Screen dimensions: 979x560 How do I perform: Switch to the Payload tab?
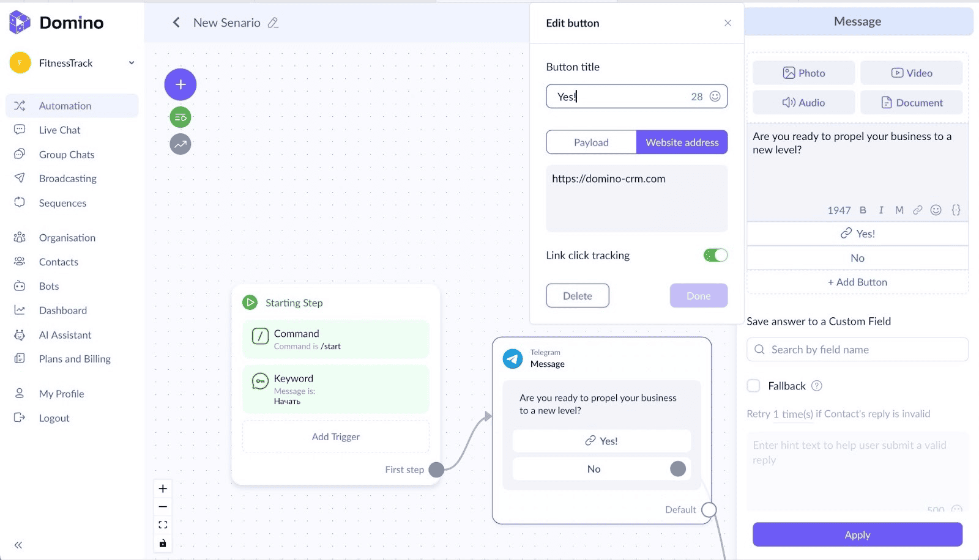[591, 142]
